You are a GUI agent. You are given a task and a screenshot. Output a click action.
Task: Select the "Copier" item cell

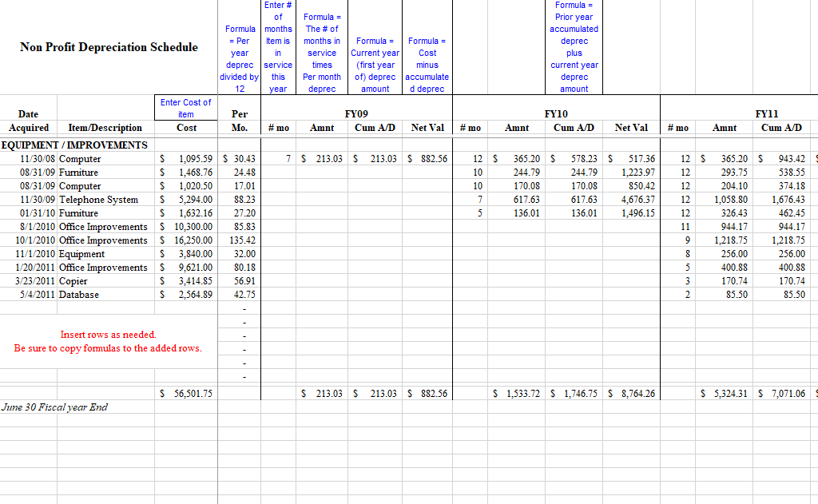[x=73, y=280]
